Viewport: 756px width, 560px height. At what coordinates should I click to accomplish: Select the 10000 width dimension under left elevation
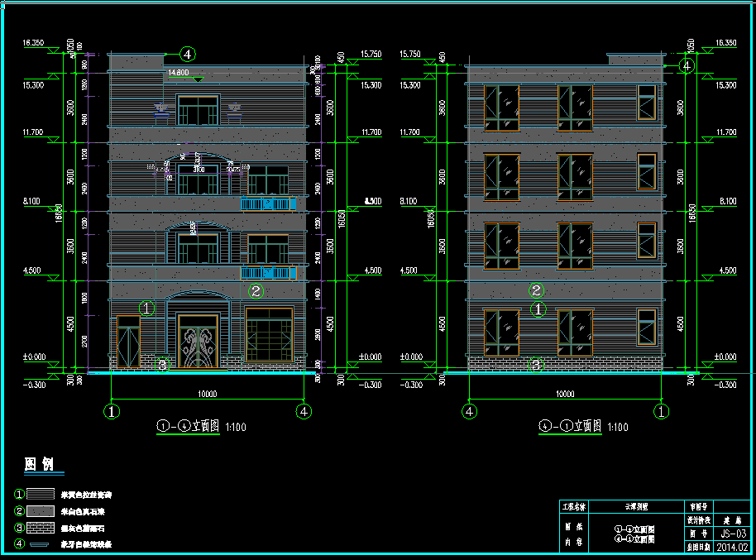(207, 394)
